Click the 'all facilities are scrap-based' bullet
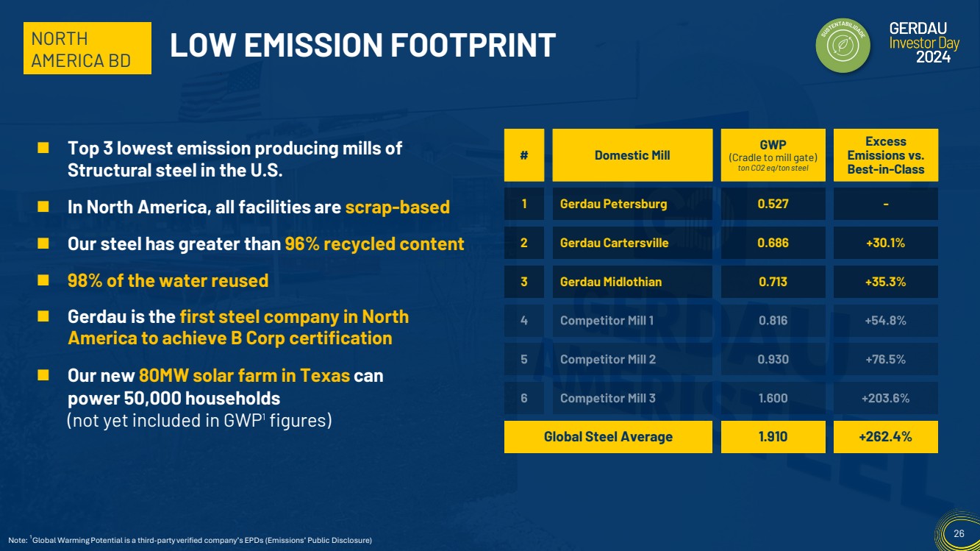 click(258, 207)
